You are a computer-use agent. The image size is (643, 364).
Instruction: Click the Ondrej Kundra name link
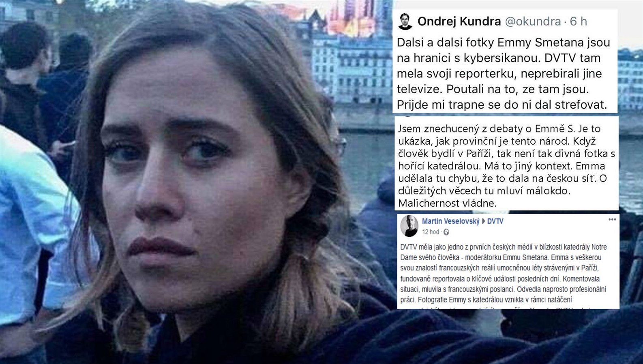click(459, 21)
